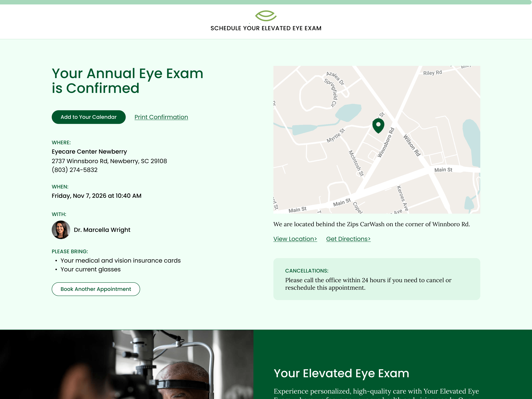Click the Zips CarWash location description
532x399 pixels.
(372, 224)
